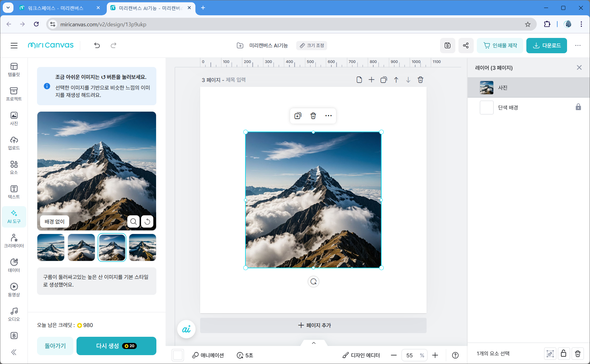Image resolution: width=590 pixels, height=364 pixels.
Task: Toggle lock on 단색 배경 layer
Action: point(578,107)
